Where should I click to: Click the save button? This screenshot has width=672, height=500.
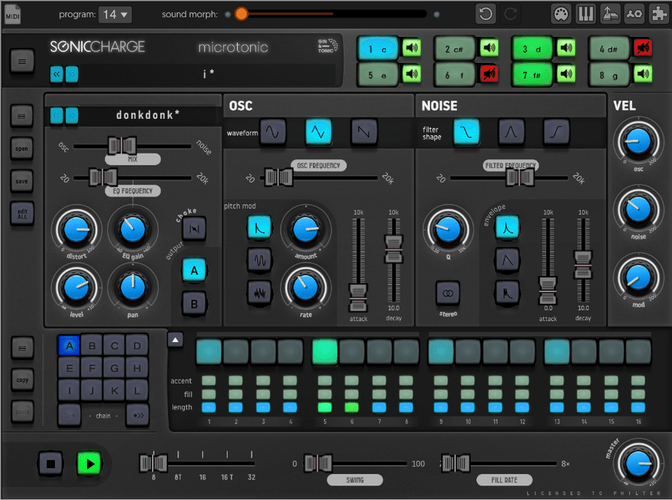[22, 181]
